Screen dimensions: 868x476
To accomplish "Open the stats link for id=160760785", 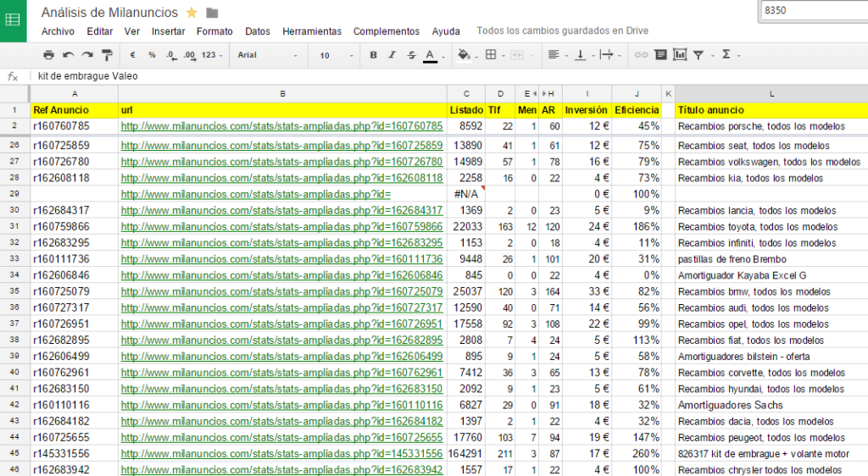I will tap(281, 126).
